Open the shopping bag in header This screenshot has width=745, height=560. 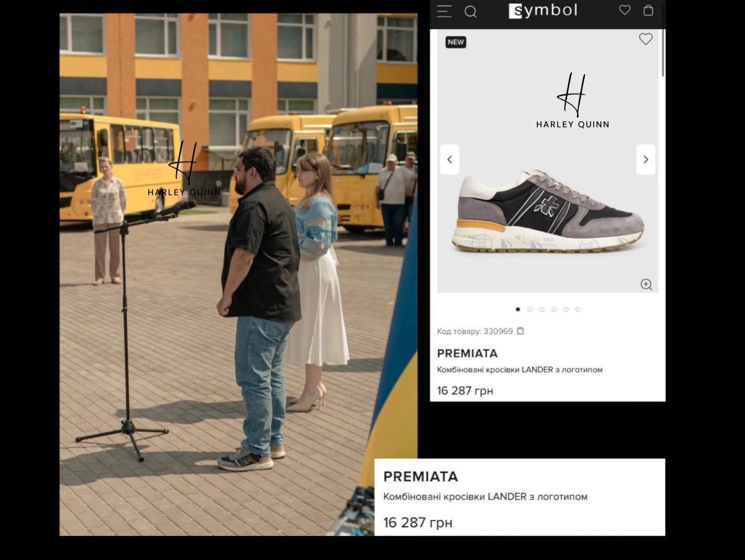point(648,10)
